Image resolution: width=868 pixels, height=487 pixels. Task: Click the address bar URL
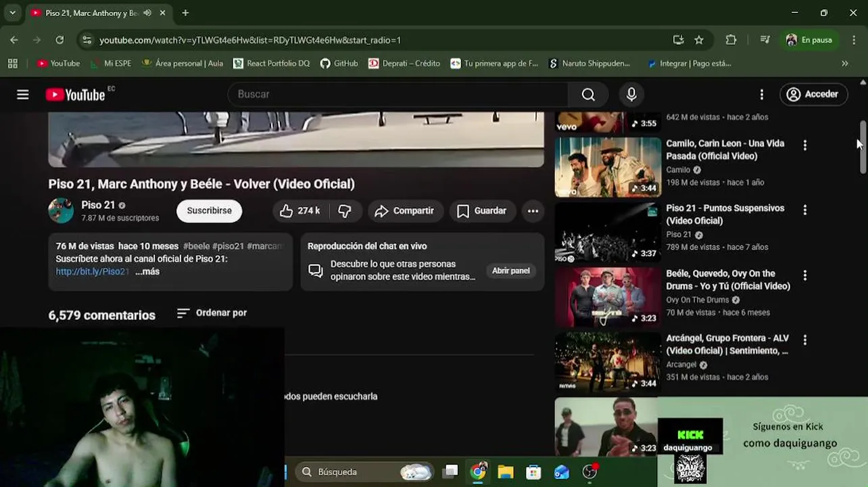[x=250, y=40]
